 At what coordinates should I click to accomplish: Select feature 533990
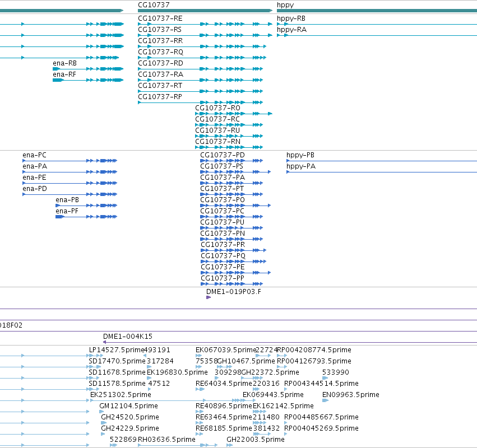[x=336, y=372]
